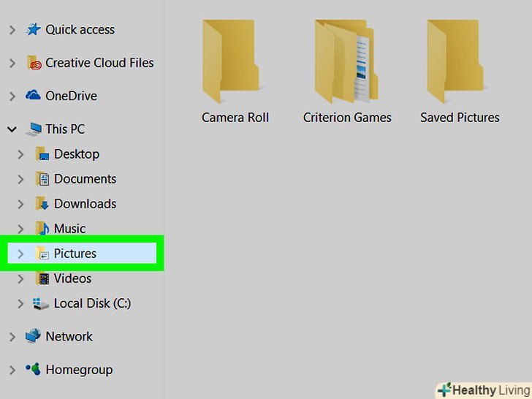
Task: Select Documents in the navigation tree
Action: (x=85, y=179)
